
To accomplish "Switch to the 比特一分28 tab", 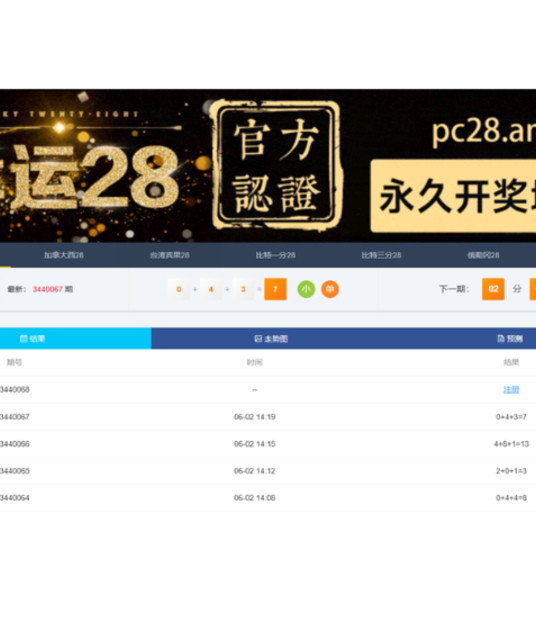I will (x=276, y=255).
